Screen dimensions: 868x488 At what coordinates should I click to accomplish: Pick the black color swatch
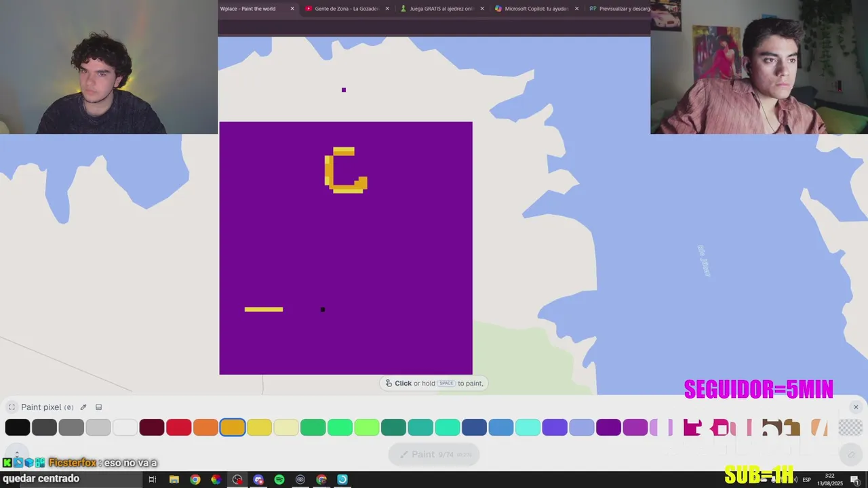(x=18, y=427)
